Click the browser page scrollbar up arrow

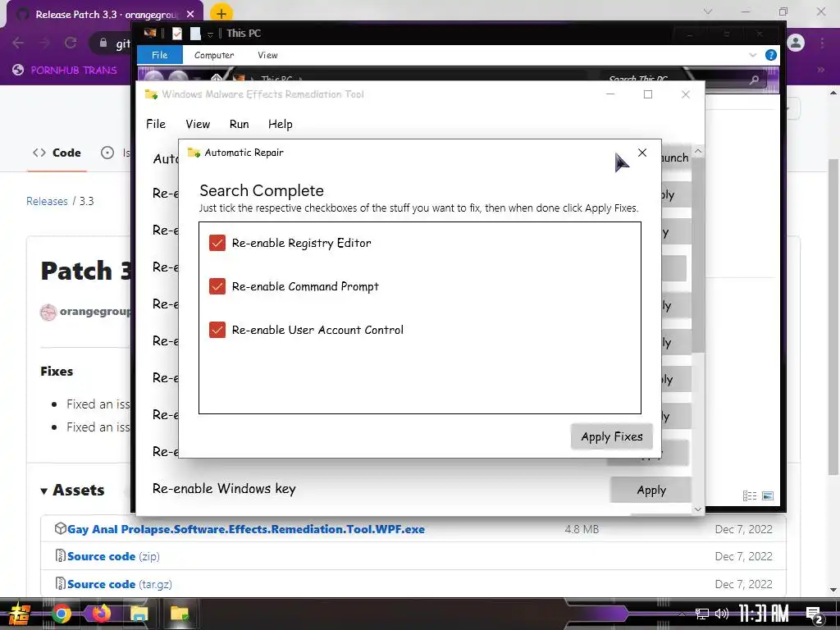click(833, 93)
